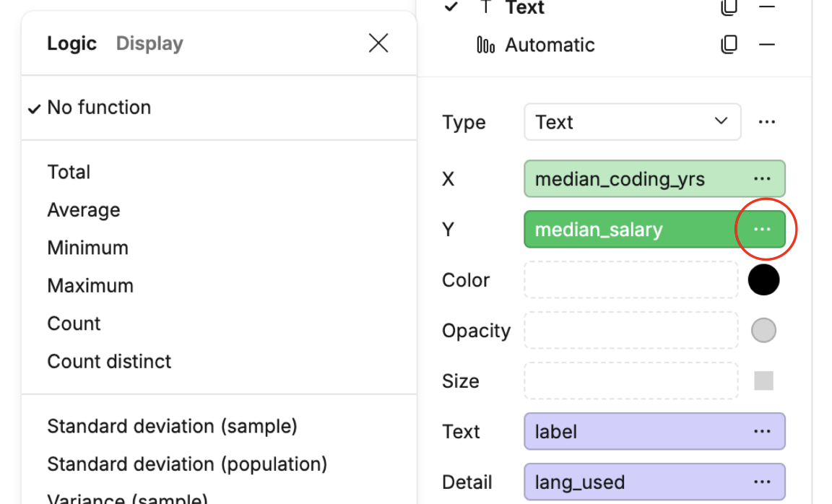The height and width of the screenshot is (504, 832).
Task: Open median_coding_yrs field options
Action: click(762, 179)
